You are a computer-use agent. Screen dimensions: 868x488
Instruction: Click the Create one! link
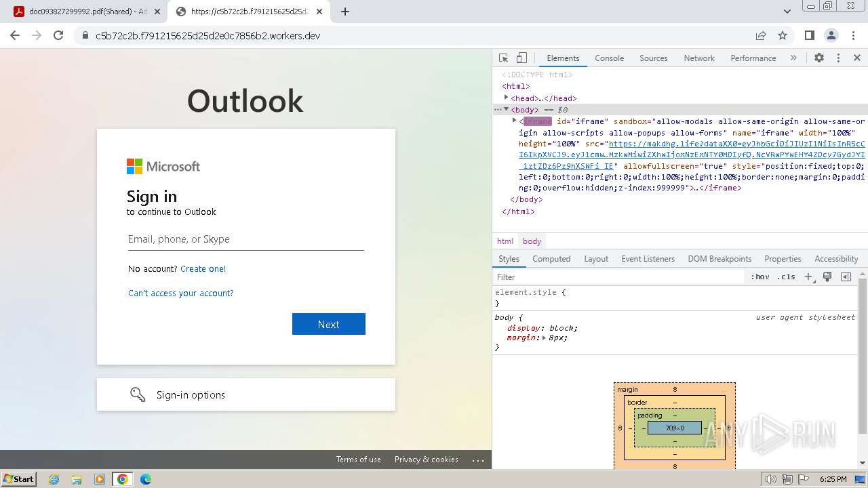(203, 268)
